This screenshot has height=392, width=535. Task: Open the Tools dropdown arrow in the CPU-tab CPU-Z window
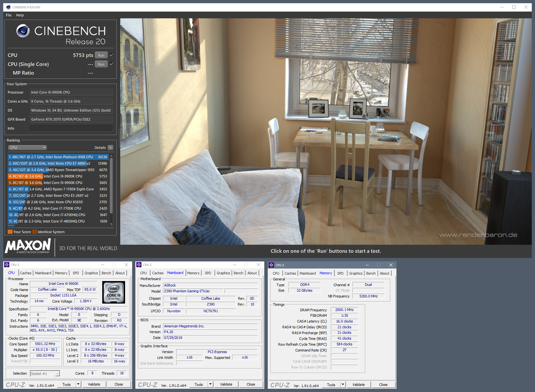[78, 384]
